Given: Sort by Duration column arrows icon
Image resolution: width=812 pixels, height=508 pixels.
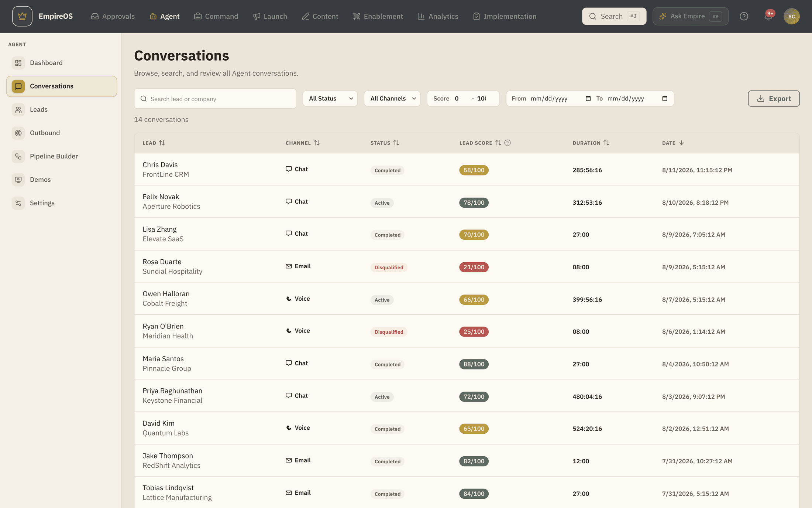Looking at the screenshot, I should [x=606, y=143].
